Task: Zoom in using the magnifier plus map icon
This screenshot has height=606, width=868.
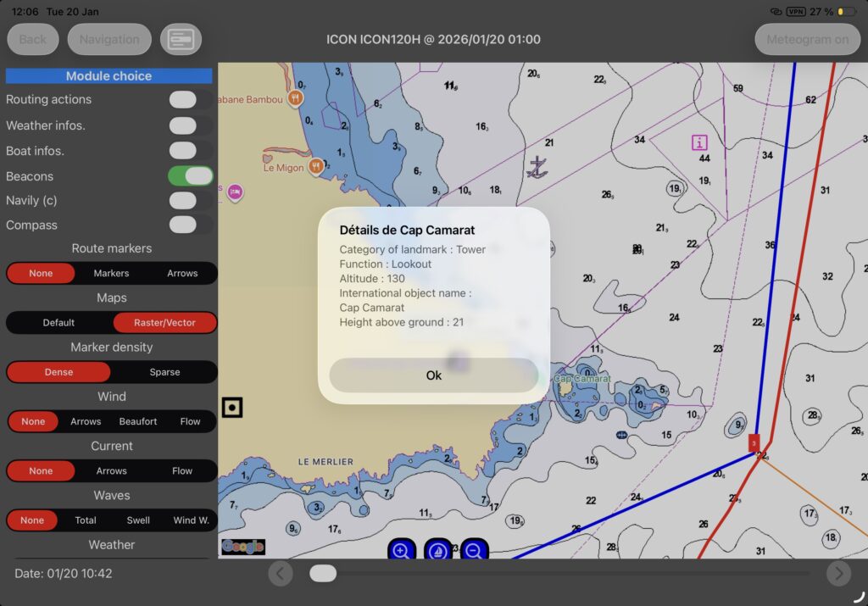Action: 401,549
